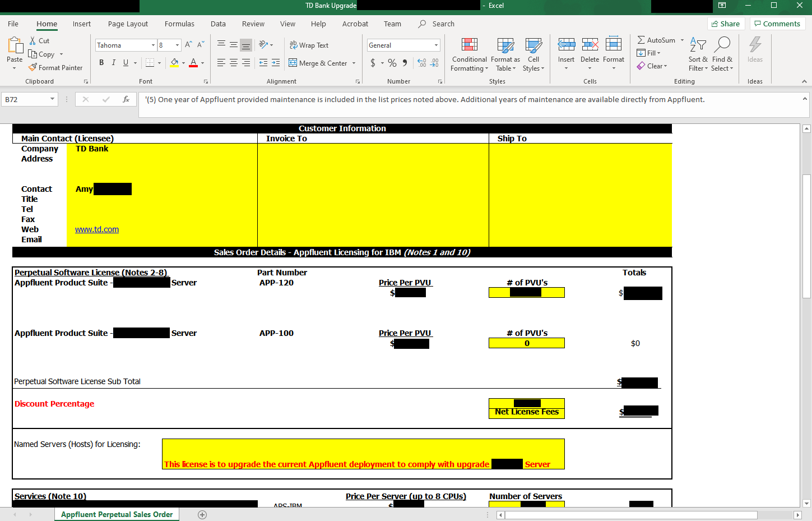Open the Review ribbon tab
Image resolution: width=812 pixels, height=521 pixels.
253,24
